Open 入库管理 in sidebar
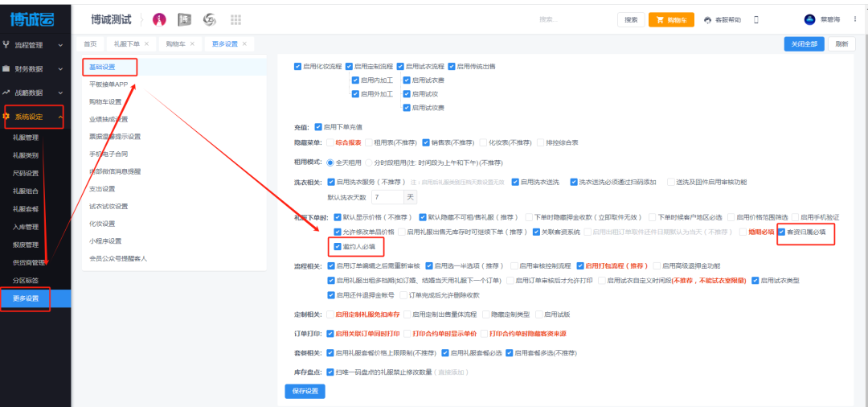This screenshot has width=868, height=407. point(26,227)
